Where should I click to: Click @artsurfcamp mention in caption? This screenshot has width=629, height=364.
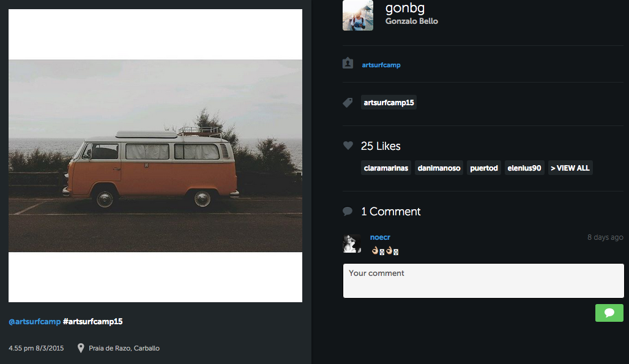tap(34, 322)
